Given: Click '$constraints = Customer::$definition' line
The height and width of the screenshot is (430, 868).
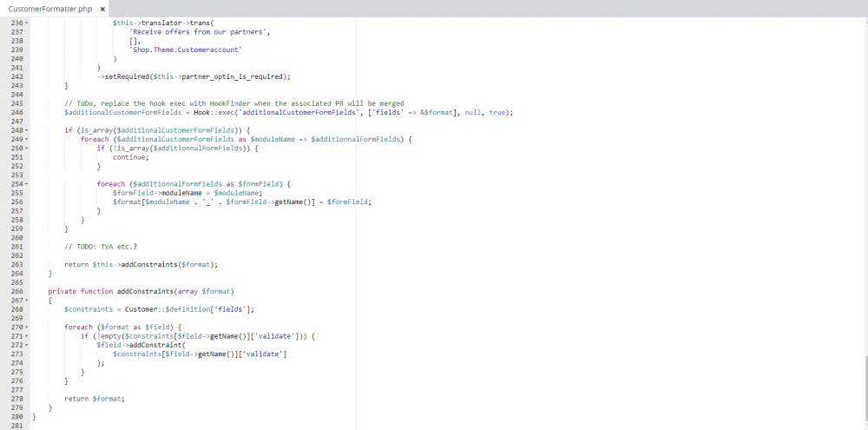Looking at the screenshot, I should (x=160, y=309).
